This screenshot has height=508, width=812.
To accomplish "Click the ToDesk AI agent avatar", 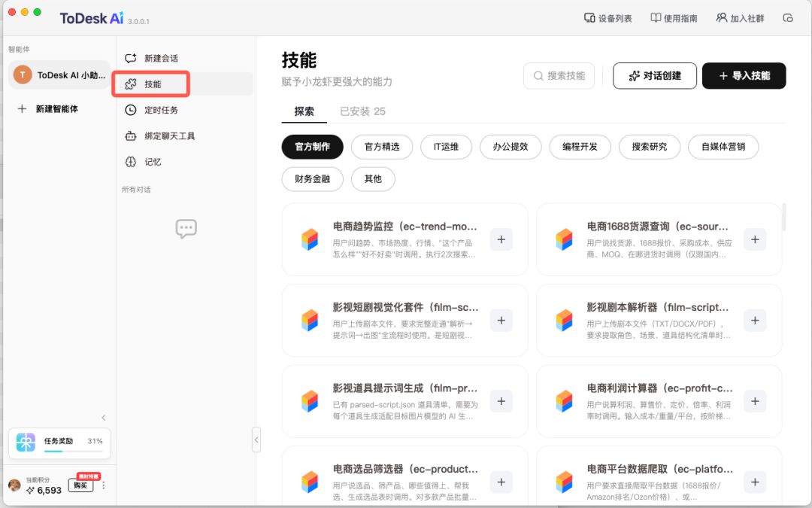I will (23, 75).
